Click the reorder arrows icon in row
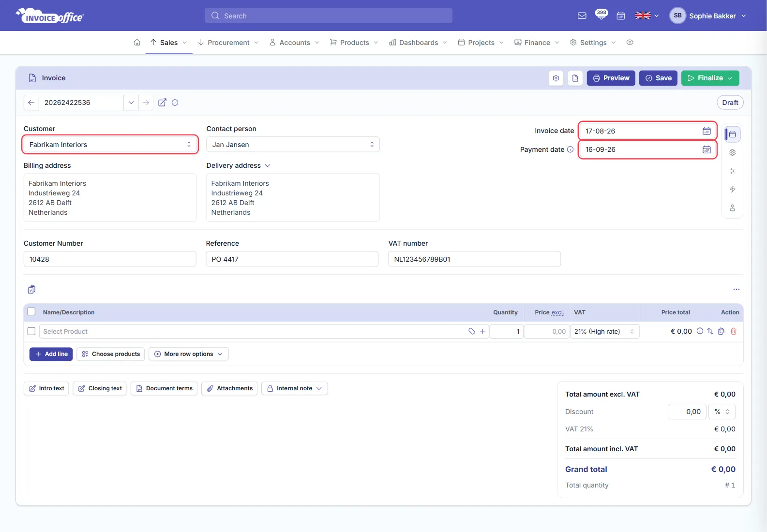Image resolution: width=767 pixels, height=532 pixels. 710,331
